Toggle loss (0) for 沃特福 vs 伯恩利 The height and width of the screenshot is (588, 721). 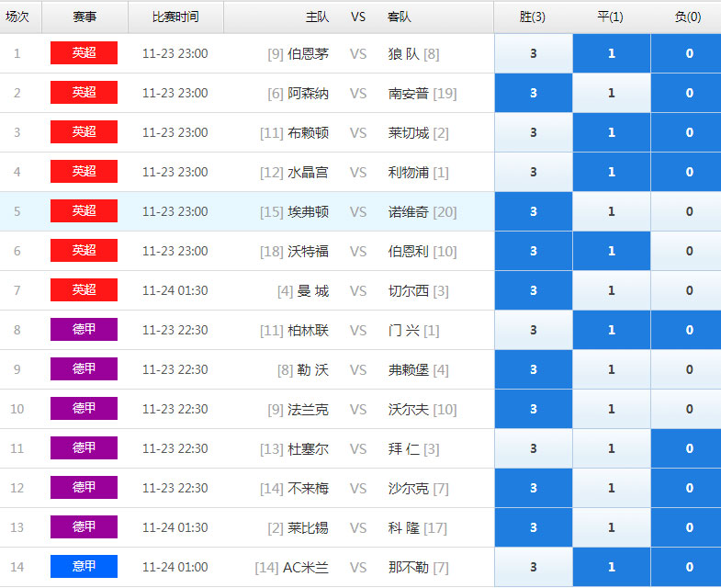pos(686,251)
